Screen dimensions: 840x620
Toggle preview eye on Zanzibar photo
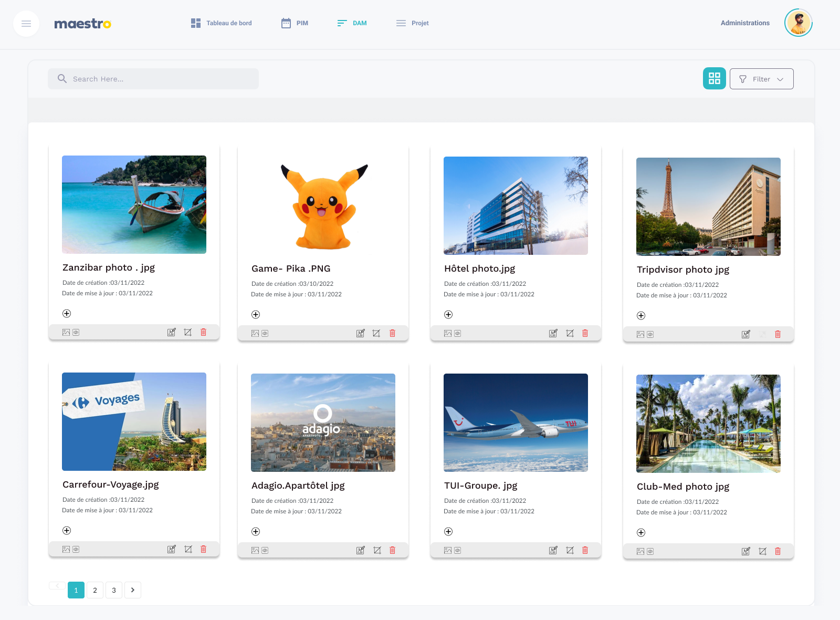[76, 332]
